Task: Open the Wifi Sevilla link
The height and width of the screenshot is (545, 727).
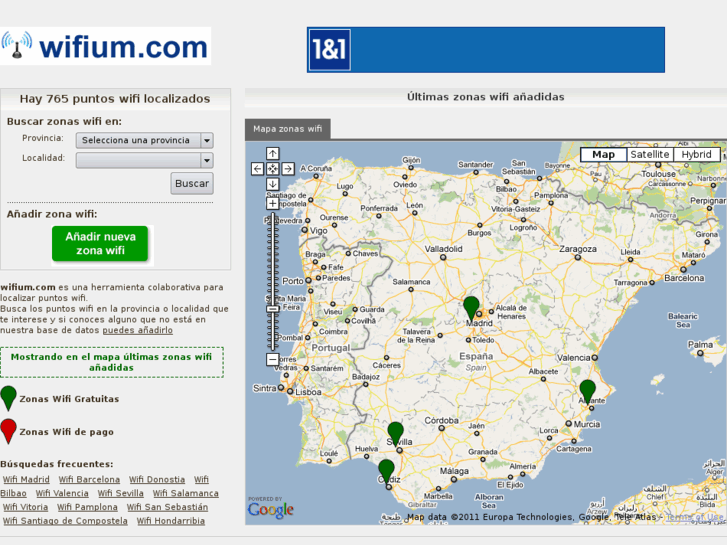Action: [x=121, y=494]
